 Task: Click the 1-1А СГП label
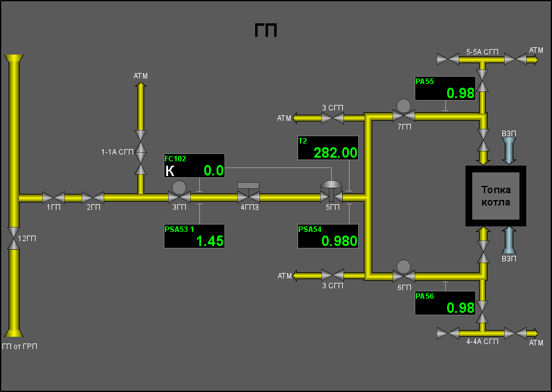[117, 152]
